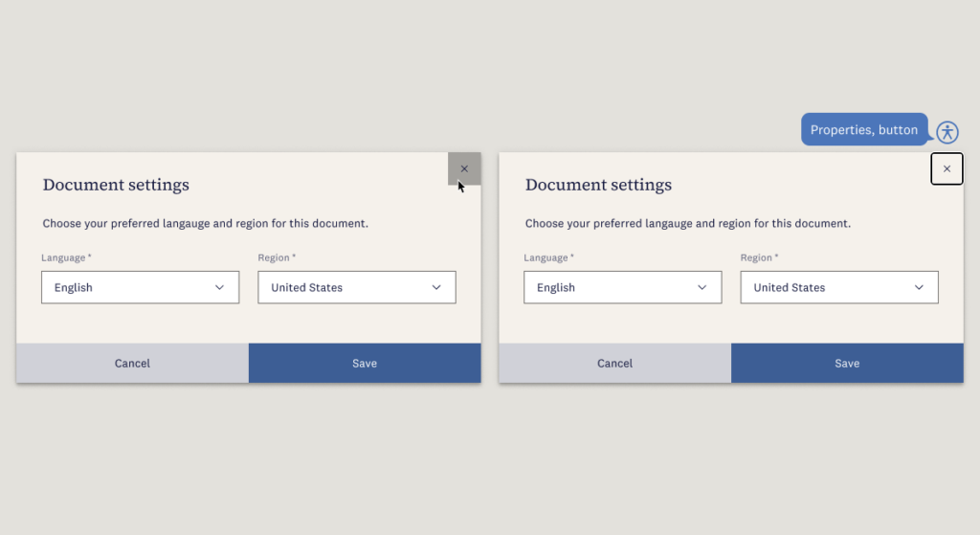The height and width of the screenshot is (535, 980).
Task: Click the chevron arrow of right dialog's Region field
Action: coord(919,287)
